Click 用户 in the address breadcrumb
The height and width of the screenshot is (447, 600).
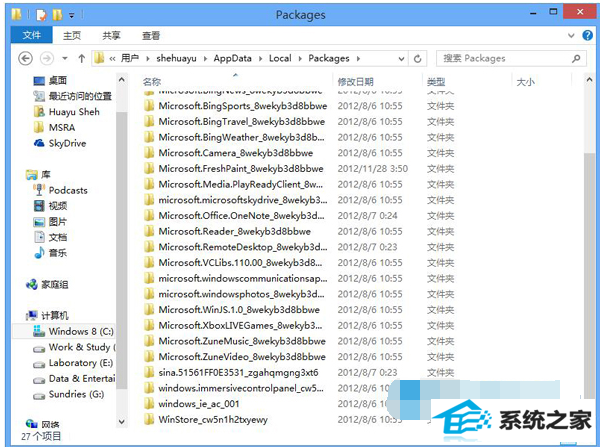coord(130,59)
